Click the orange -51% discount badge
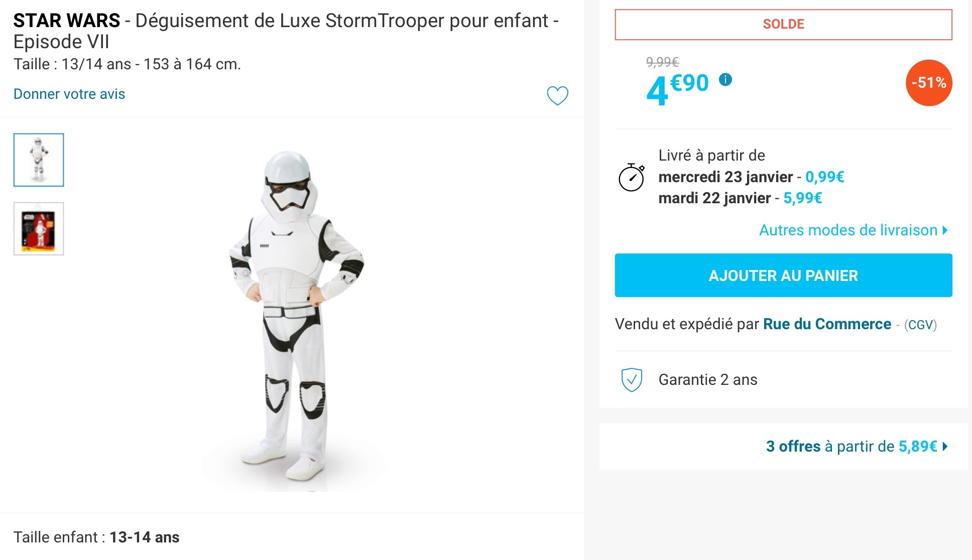Image resolution: width=972 pixels, height=560 pixels. point(929,83)
